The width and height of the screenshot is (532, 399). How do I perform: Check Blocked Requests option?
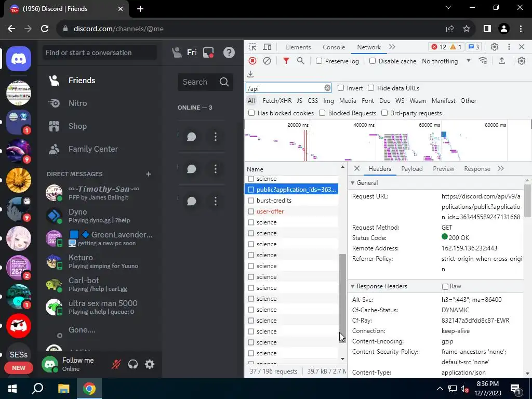click(322, 113)
